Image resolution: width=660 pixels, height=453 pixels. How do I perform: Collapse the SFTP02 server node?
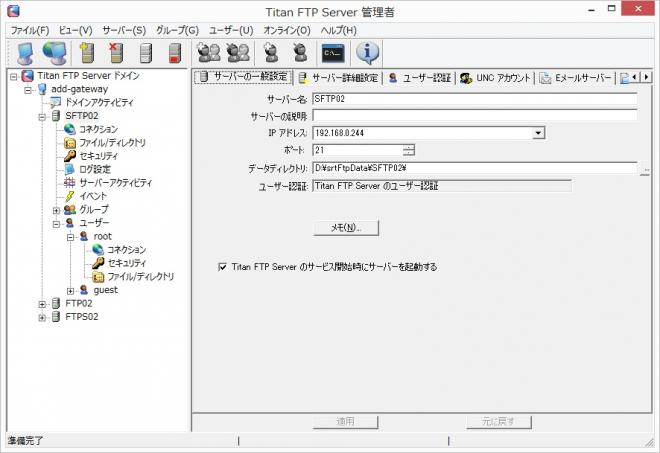42,117
